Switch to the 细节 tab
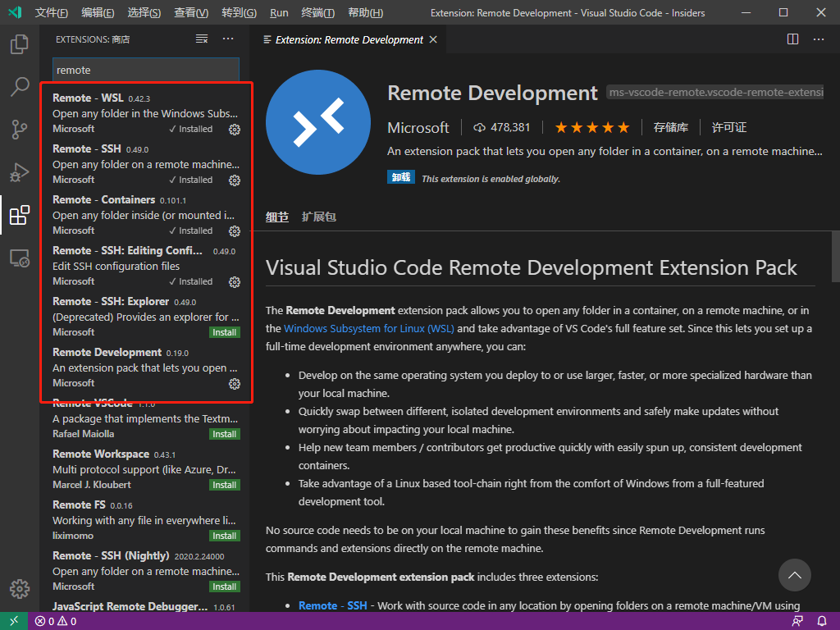Image resolution: width=840 pixels, height=630 pixels. [x=277, y=217]
